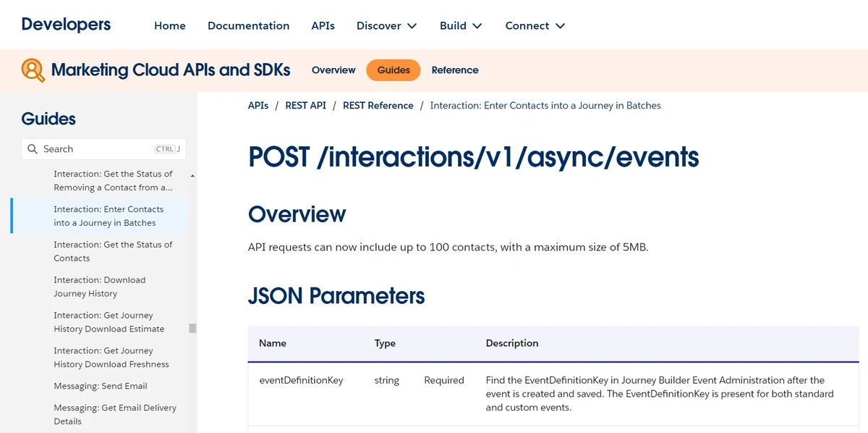Click the APIs breadcrumb link
The image size is (868, 433).
pos(258,106)
